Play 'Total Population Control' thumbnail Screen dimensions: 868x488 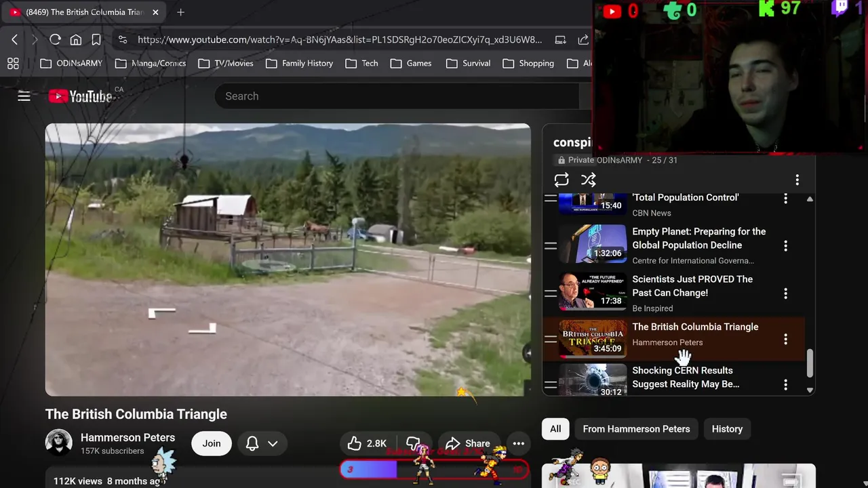click(593, 203)
